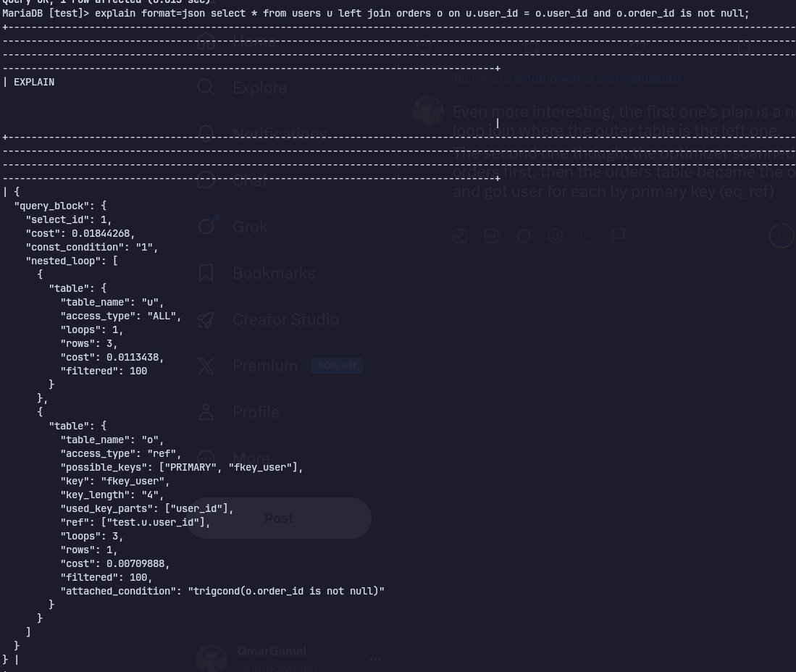Click the "access_type": "ALL" line
This screenshot has height=672, width=796.
pos(121,316)
